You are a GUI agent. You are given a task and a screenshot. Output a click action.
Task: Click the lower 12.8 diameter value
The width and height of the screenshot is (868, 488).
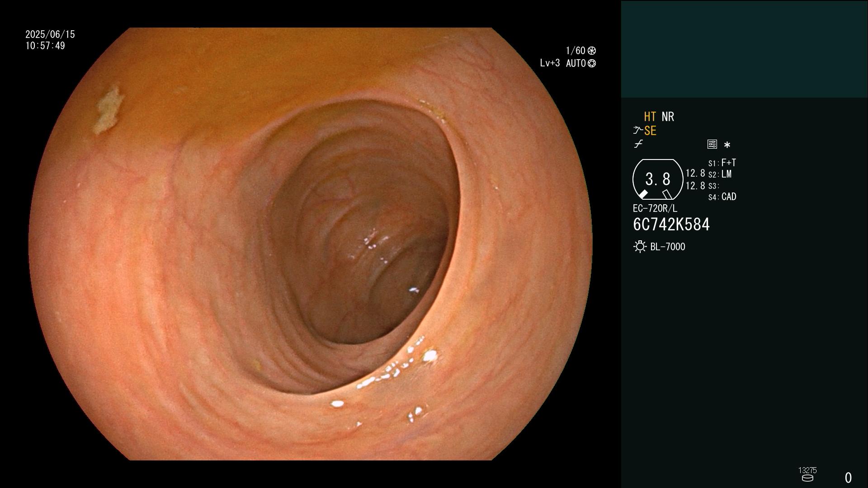[695, 186]
